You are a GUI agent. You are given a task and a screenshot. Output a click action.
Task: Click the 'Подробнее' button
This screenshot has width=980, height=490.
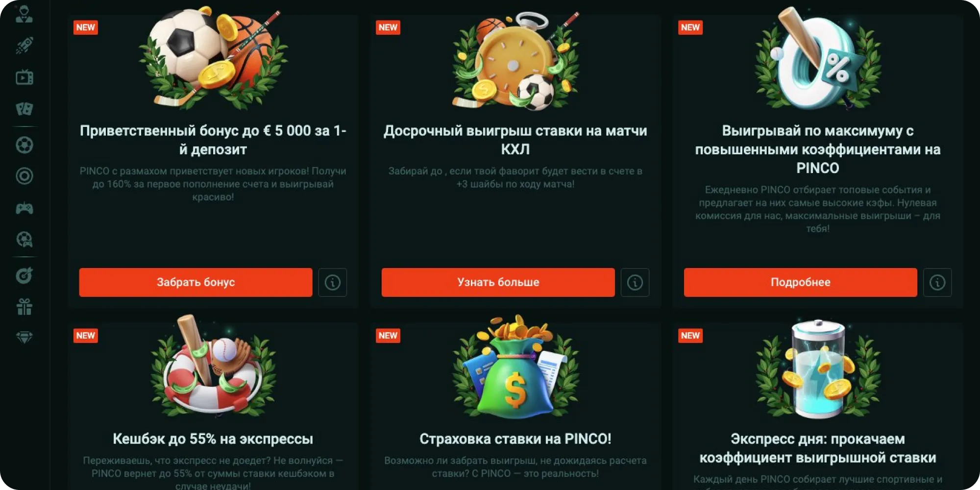(800, 282)
